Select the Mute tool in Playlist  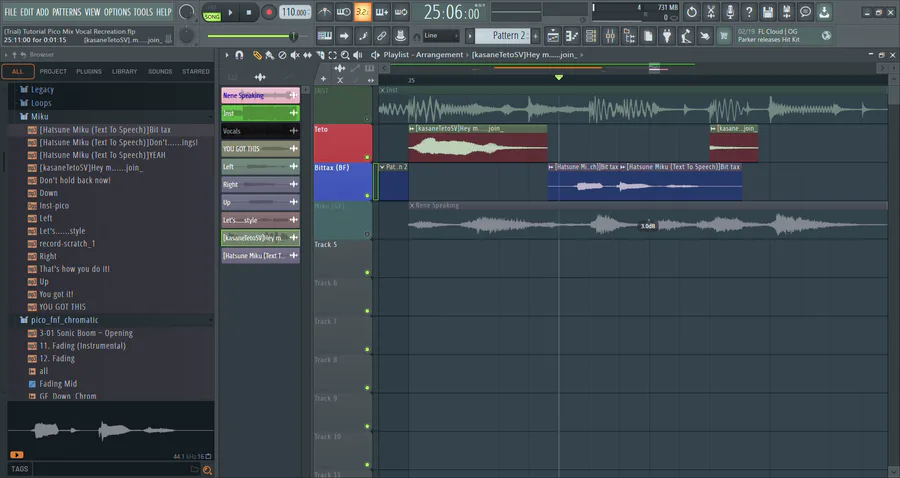(x=295, y=55)
